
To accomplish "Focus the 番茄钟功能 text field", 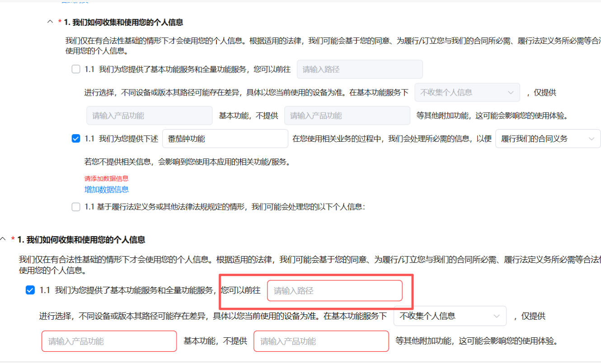I will click(x=225, y=139).
